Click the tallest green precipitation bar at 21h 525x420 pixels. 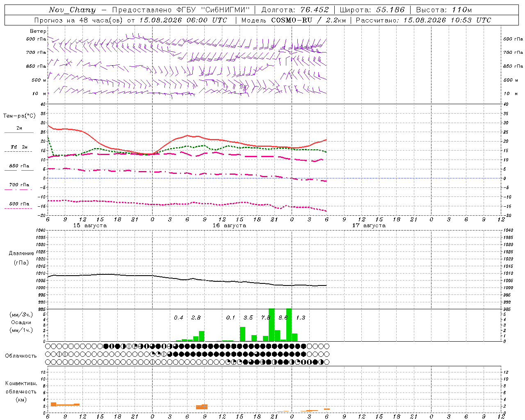tap(272, 325)
